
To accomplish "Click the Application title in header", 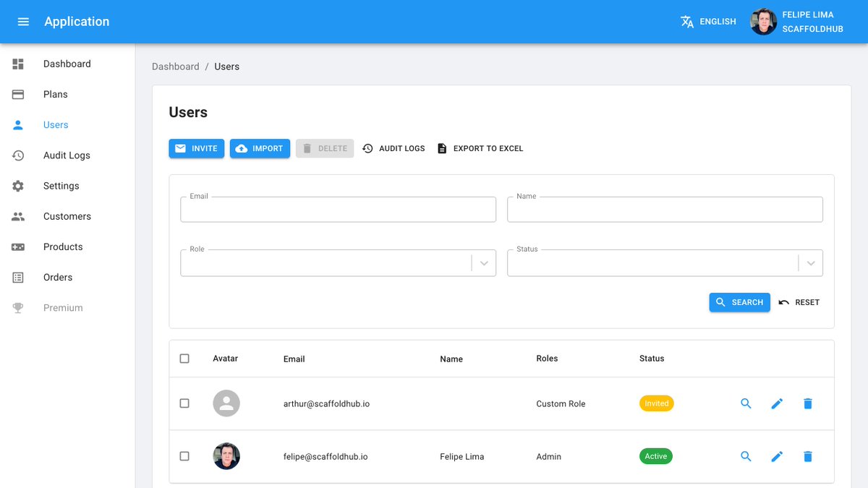I will click(x=77, y=22).
